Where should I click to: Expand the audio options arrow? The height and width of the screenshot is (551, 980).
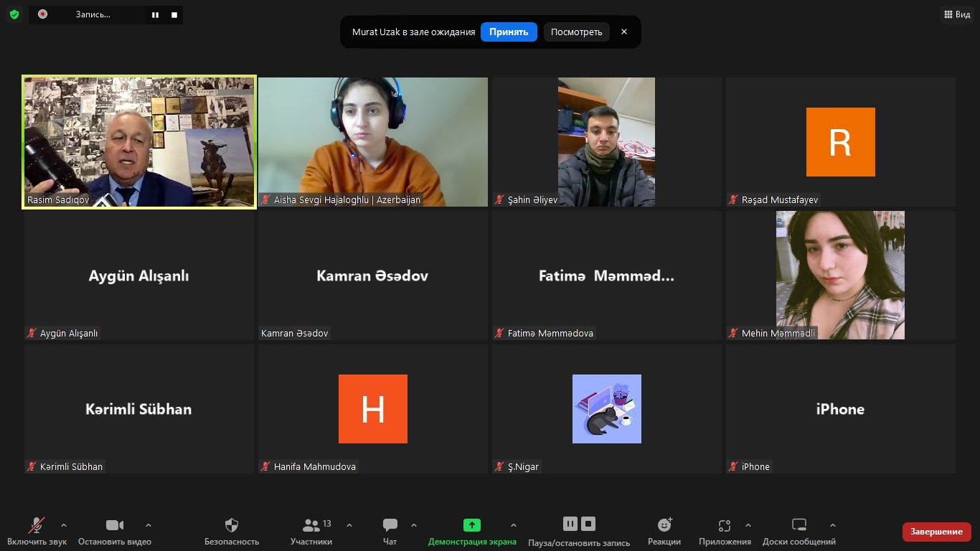pyautogui.click(x=64, y=525)
